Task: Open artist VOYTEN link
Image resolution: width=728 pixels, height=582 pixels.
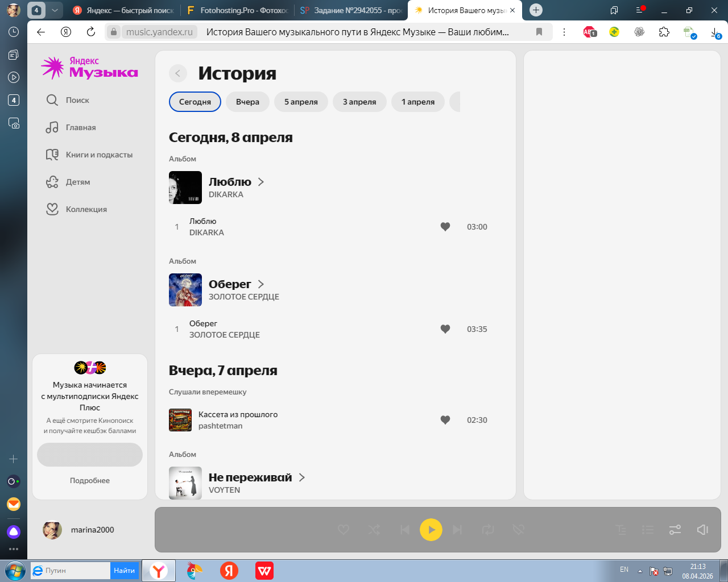Action: point(225,490)
